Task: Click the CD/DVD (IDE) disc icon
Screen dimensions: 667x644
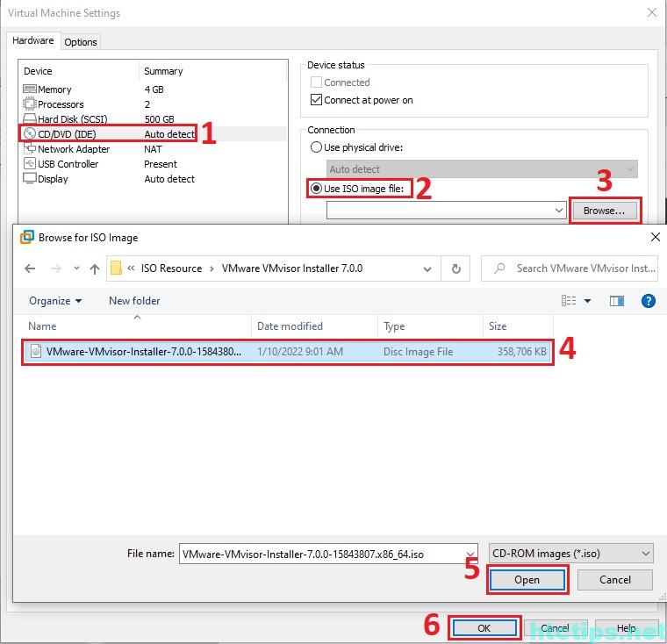Action: click(29, 133)
